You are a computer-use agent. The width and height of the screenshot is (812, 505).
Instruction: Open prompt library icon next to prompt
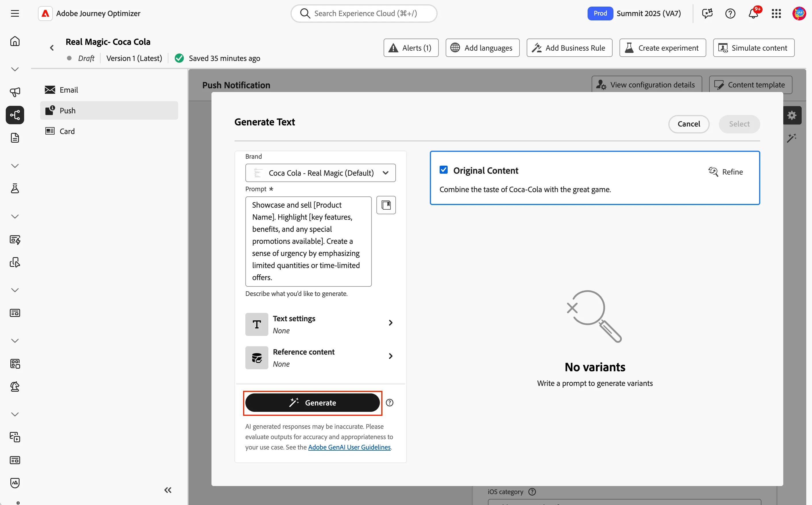coord(386,205)
